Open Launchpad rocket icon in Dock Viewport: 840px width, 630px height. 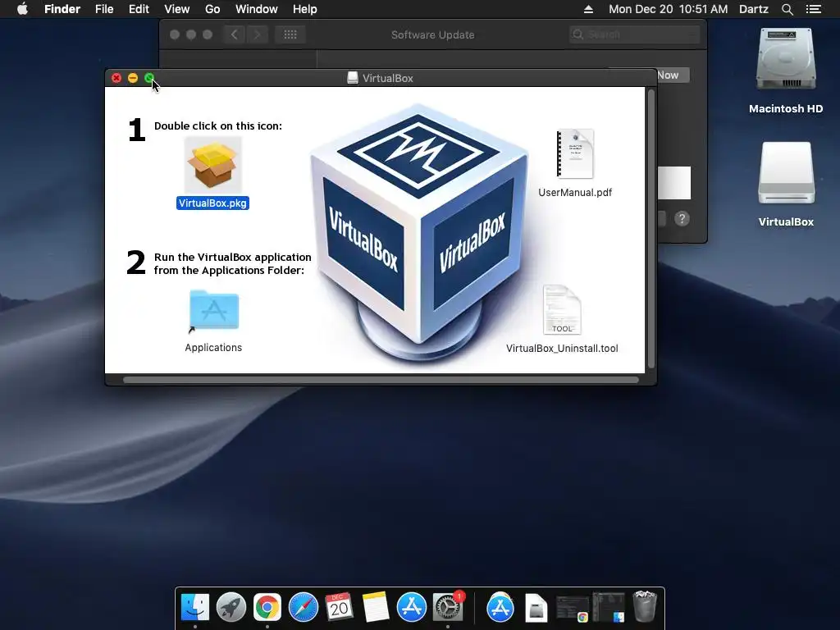231,608
